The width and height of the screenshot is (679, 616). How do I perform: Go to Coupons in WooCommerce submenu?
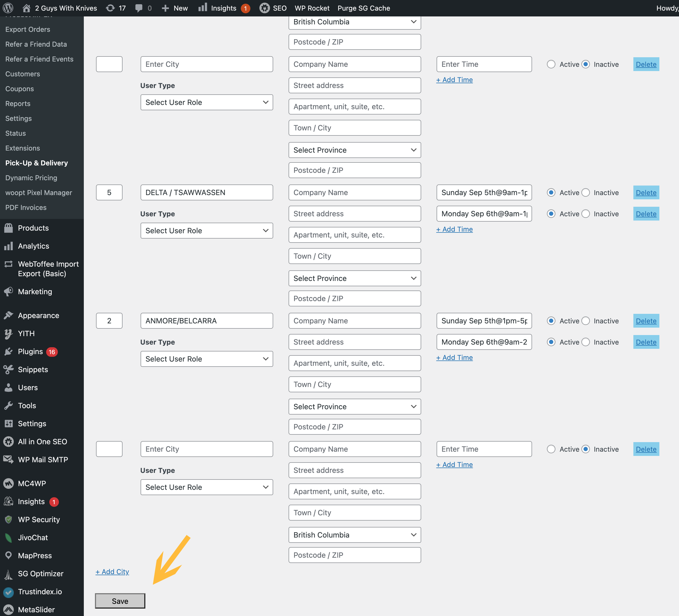[20, 89]
